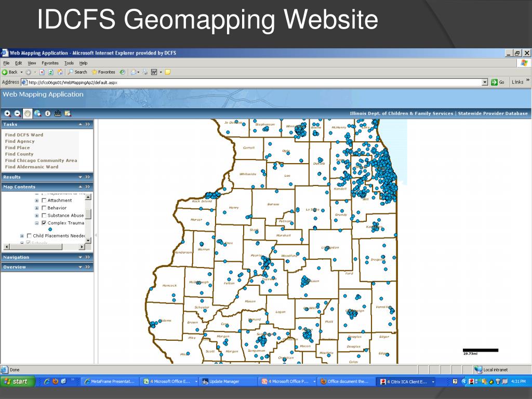532x399 pixels.
Task: Open the Tools menu
Action: pyautogui.click(x=69, y=63)
